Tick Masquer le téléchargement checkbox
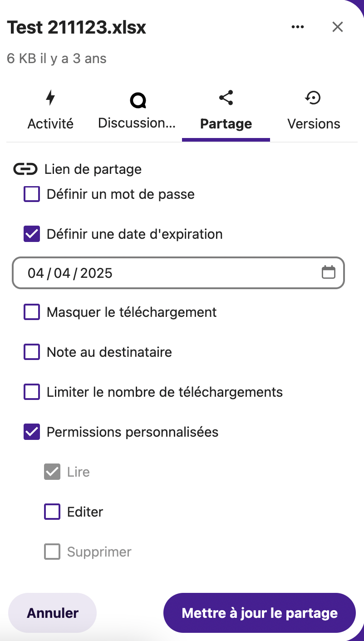This screenshot has width=364, height=641. click(32, 312)
